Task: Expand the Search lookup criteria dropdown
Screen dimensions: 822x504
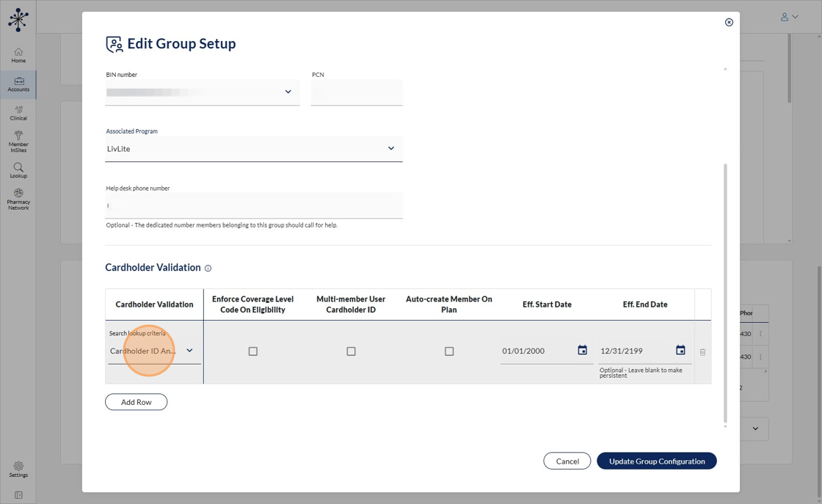Action: 189,351
